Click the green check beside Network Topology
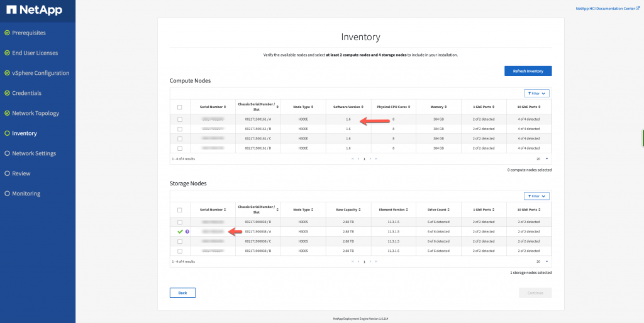Viewport: 644px width, 323px height. tap(7, 113)
